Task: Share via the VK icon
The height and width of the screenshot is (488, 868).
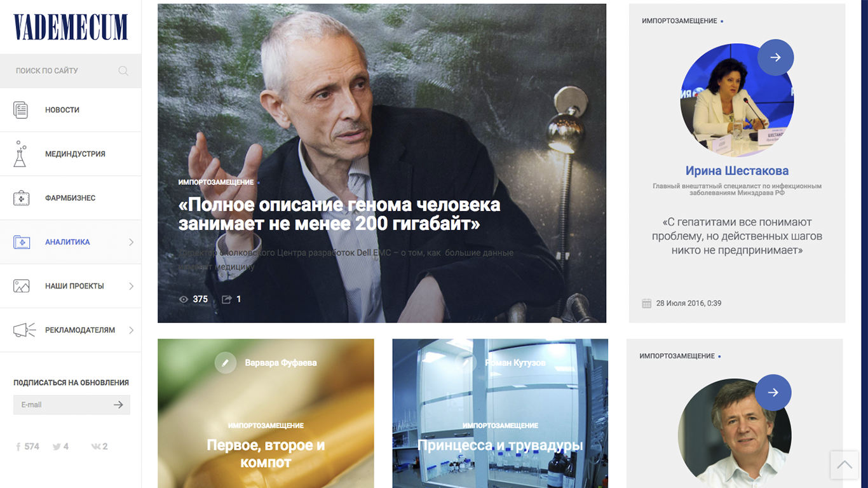Action: pyautogui.click(x=95, y=447)
